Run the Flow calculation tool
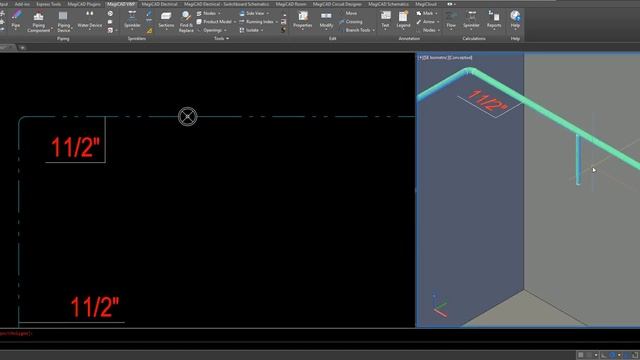This screenshot has width=640, height=360. coord(451,19)
